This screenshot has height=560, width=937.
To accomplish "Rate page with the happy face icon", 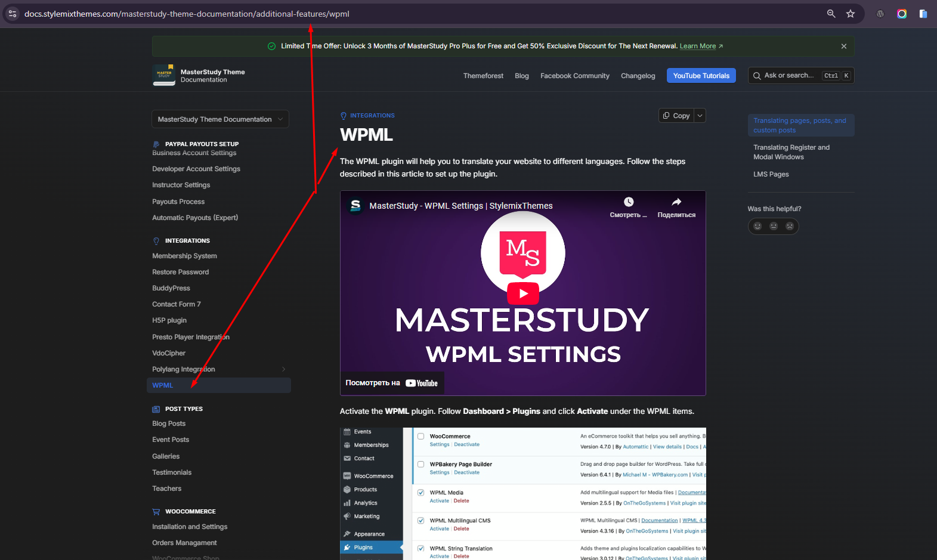I will pyautogui.click(x=757, y=226).
